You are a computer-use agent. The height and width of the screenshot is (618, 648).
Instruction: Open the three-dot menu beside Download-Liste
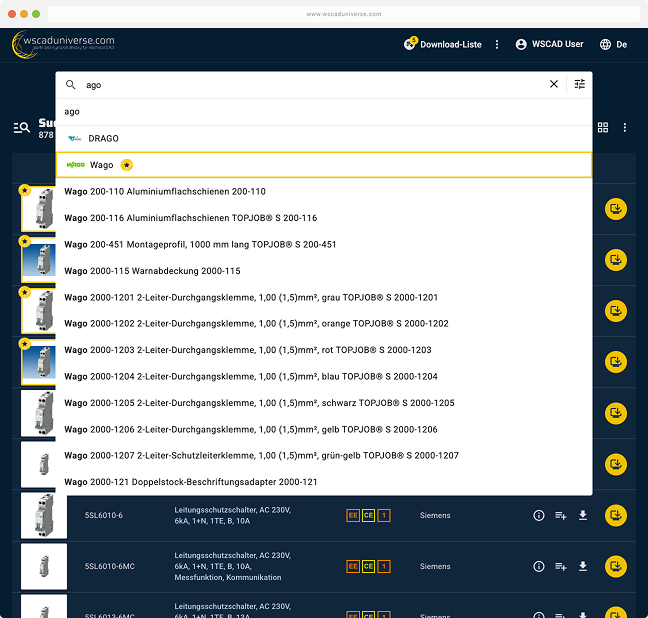click(x=497, y=44)
